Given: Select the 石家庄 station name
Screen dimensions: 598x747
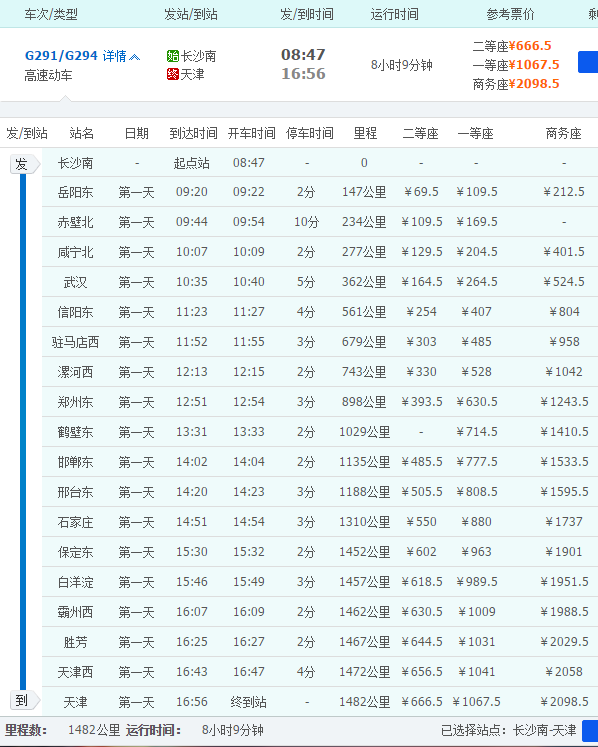Looking at the screenshot, I should click(75, 522).
